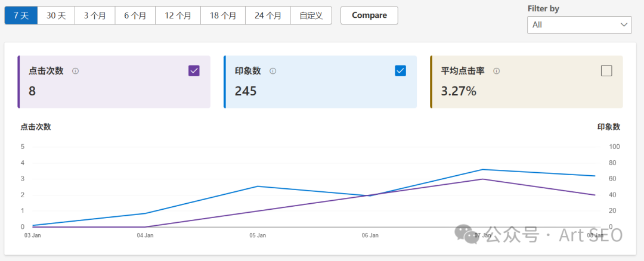Switch to the 30 天 time range
The width and height of the screenshot is (644, 261).
(x=56, y=15)
